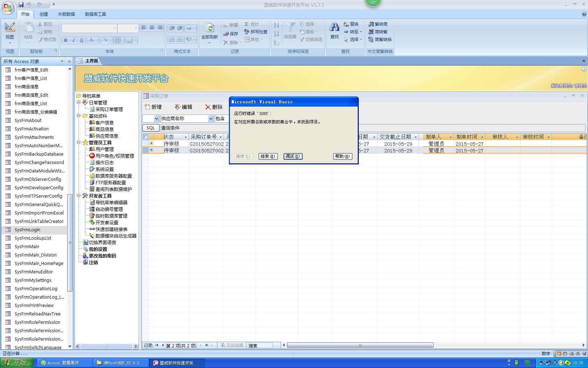Click 注销 logout item in navigation tree
The image size is (588, 368).
pos(93,263)
